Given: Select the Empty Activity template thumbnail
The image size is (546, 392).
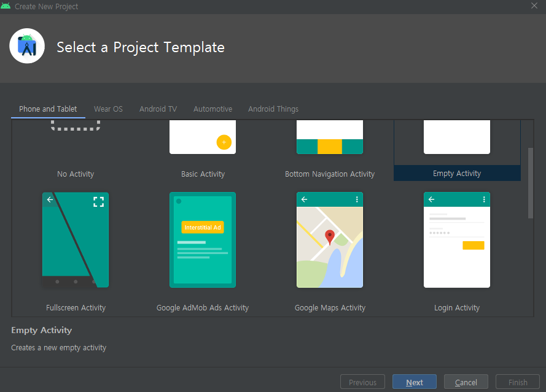Looking at the screenshot, I should click(x=457, y=137).
